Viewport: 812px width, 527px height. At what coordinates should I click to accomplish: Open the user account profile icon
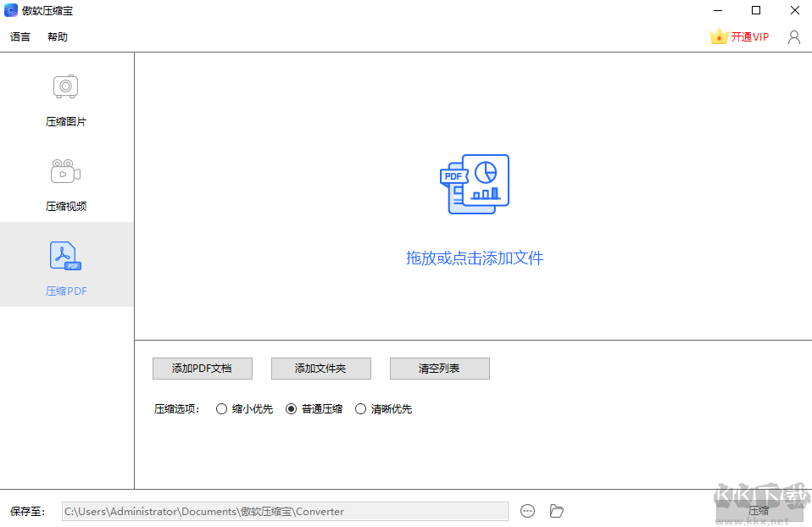793,36
